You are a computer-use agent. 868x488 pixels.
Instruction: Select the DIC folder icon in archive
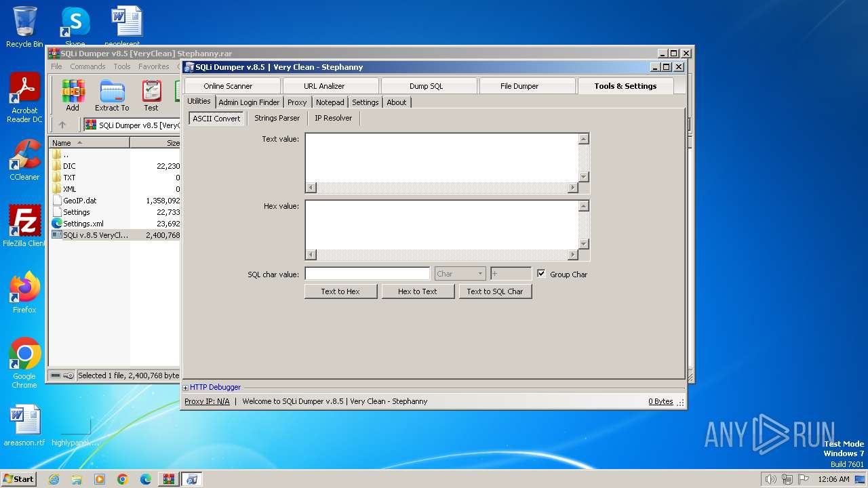click(57, 166)
